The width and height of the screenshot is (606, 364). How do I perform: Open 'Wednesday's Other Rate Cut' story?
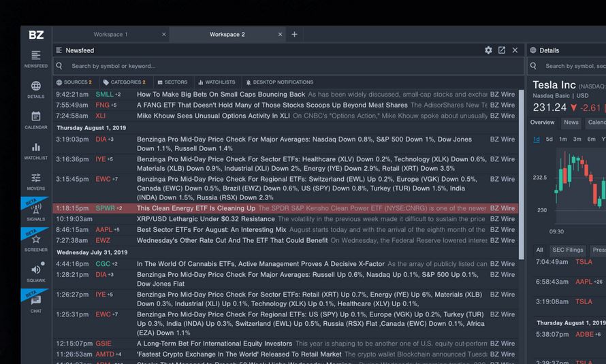coord(232,240)
